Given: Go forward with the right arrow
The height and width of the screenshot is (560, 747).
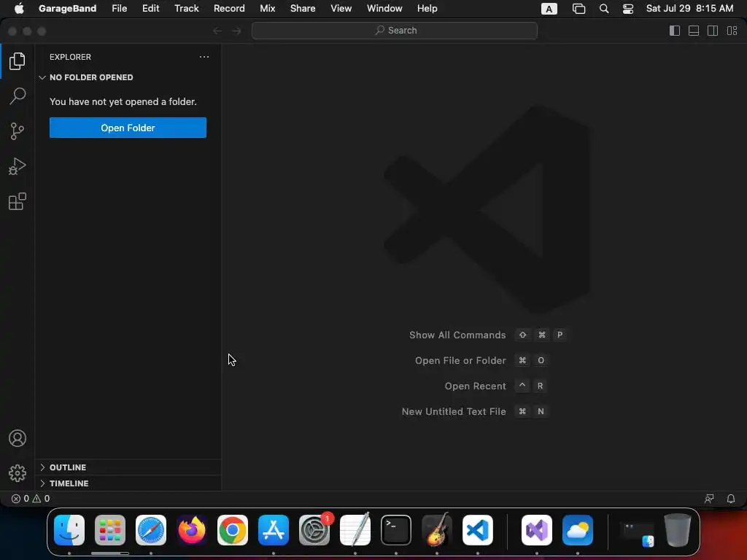Looking at the screenshot, I should click(x=236, y=31).
